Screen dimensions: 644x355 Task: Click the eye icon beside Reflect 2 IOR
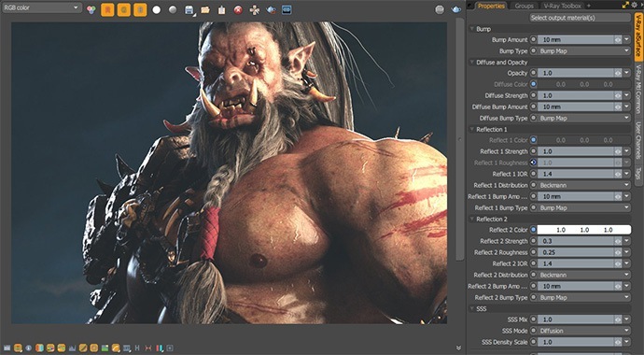(x=618, y=263)
